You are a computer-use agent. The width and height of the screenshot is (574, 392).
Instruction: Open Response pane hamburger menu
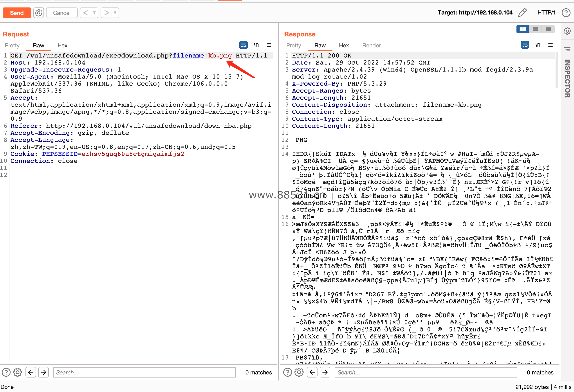point(551,45)
